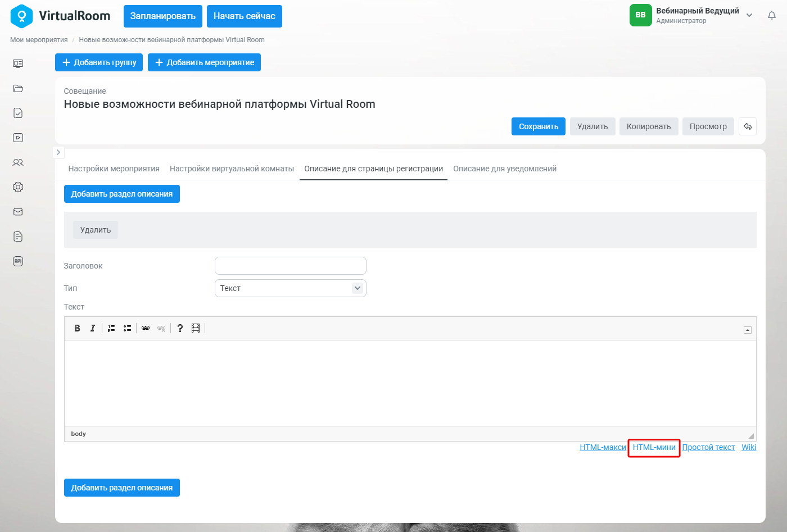This screenshot has height=532, width=787.
Task: Open the video play icon in sidebar
Action: click(18, 138)
